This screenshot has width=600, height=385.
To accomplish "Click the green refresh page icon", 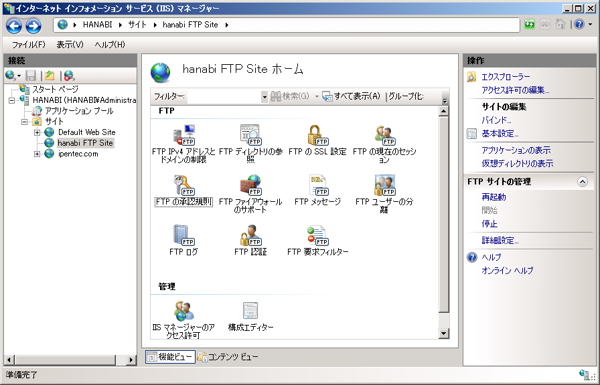I will click(x=530, y=24).
